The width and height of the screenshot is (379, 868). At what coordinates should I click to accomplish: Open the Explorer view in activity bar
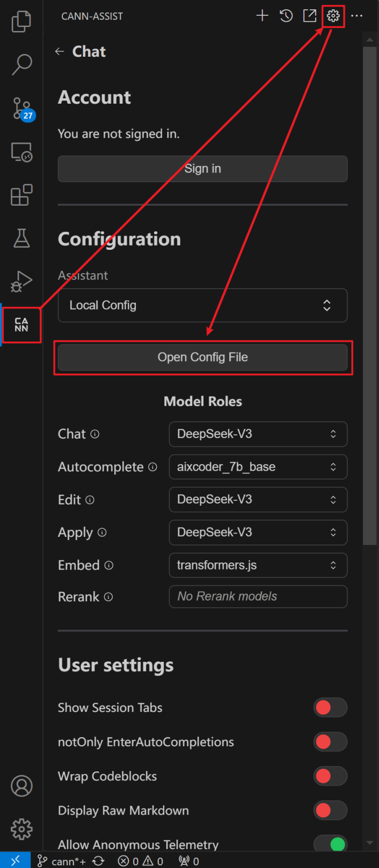pos(21,22)
